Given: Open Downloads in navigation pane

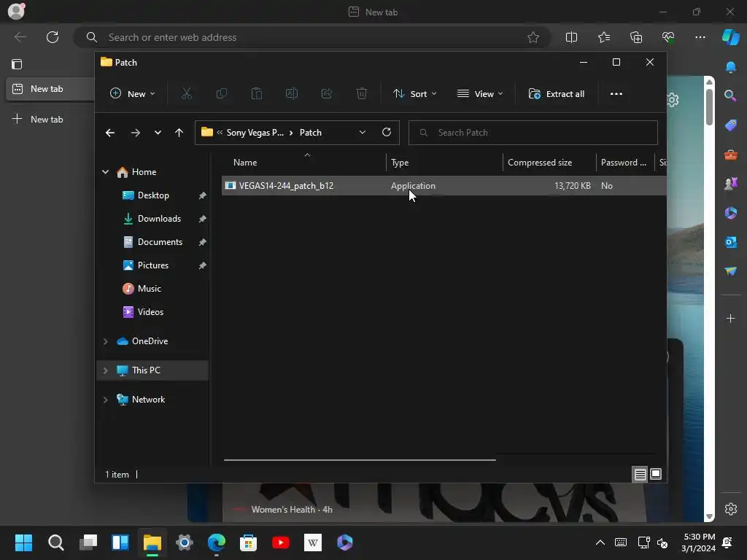Looking at the screenshot, I should (159, 219).
